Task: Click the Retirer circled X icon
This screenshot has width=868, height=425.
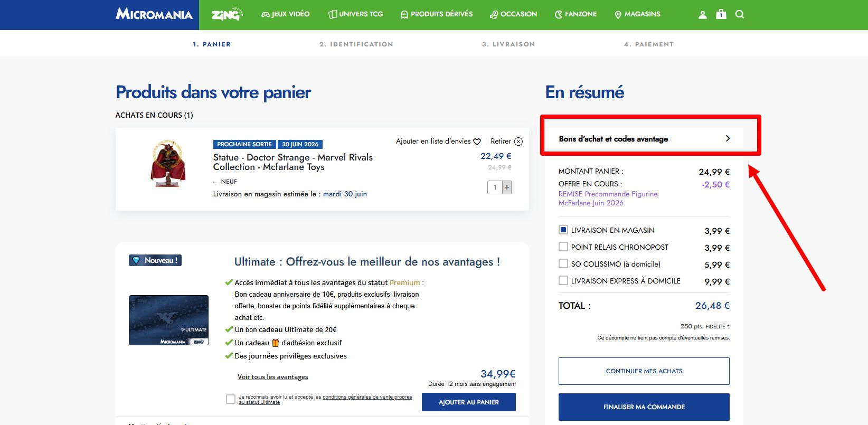Action: (518, 141)
